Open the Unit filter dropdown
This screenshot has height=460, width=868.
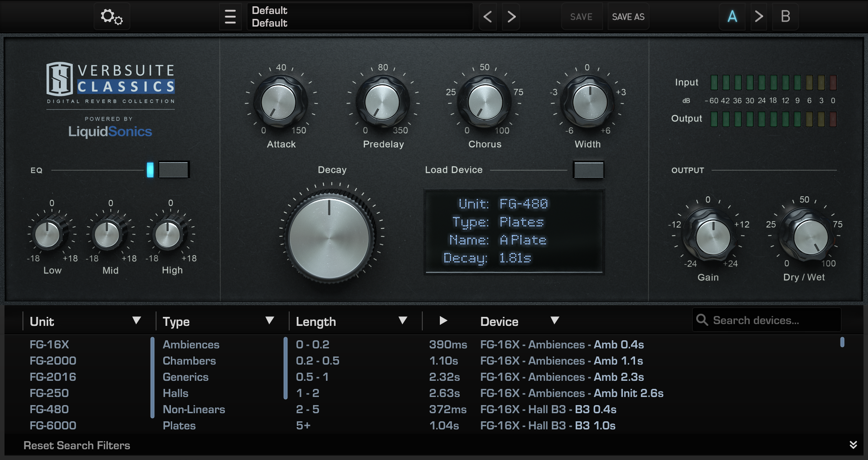[137, 320]
